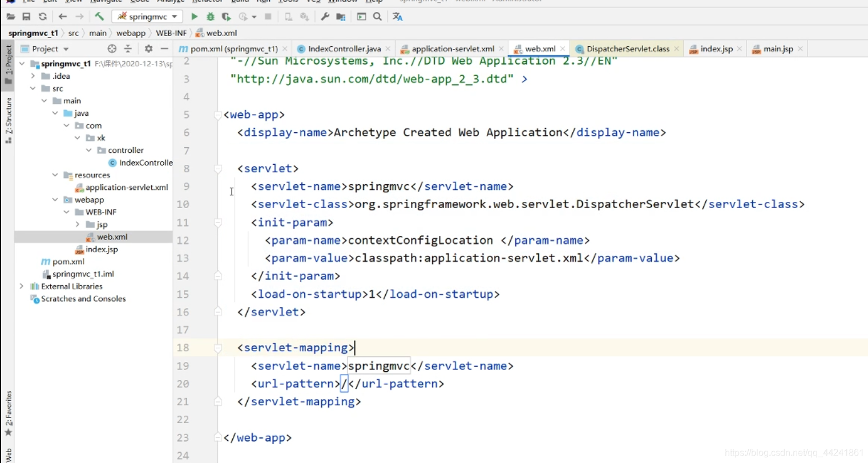Open Project Structure folder icon
The width and height of the screenshot is (868, 463).
coord(341,17)
